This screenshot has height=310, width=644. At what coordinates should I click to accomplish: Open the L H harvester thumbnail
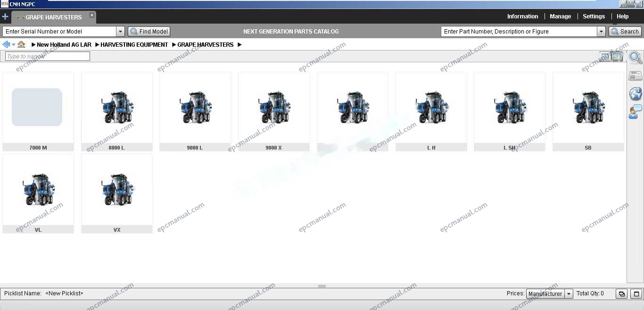pos(431,107)
